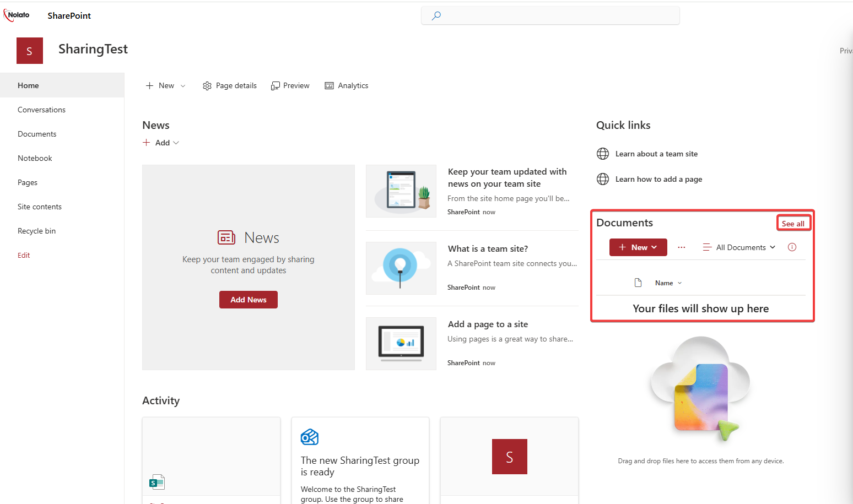The image size is (853, 504).
Task: Expand the Add chevron under News
Action: coord(176,143)
